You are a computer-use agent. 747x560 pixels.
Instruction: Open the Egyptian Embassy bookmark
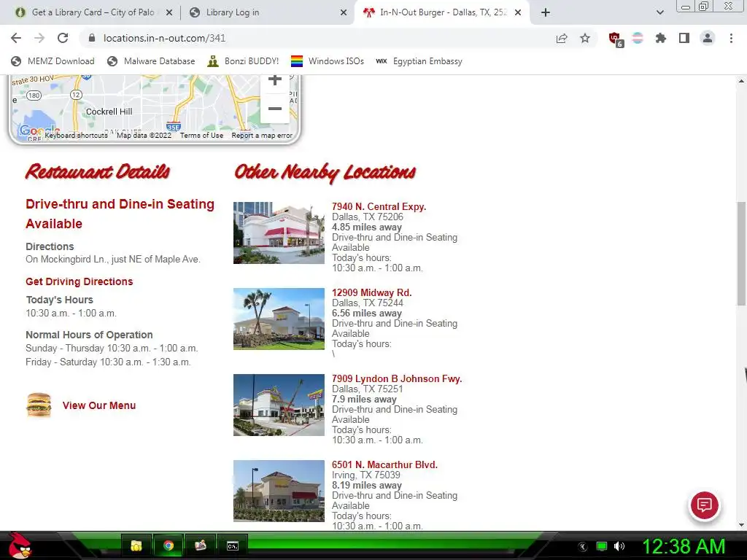(x=419, y=61)
